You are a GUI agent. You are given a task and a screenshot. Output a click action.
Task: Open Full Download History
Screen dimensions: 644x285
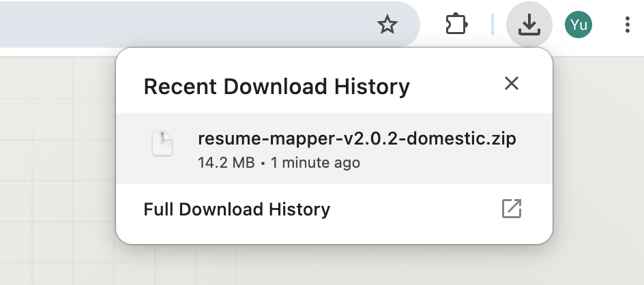pyautogui.click(x=334, y=209)
